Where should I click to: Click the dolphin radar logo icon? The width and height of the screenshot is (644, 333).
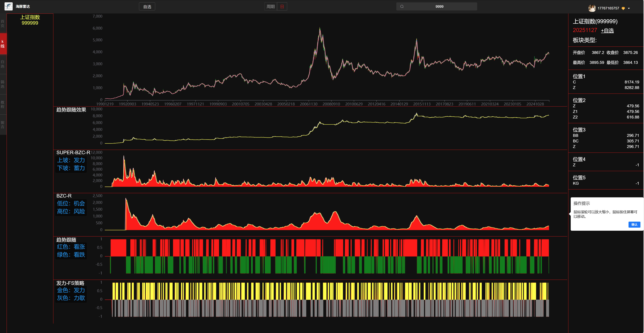(8, 7)
